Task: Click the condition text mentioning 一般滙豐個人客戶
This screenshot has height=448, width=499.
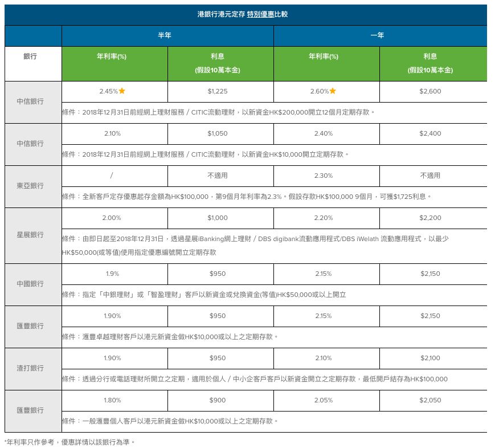Action: click(170, 421)
